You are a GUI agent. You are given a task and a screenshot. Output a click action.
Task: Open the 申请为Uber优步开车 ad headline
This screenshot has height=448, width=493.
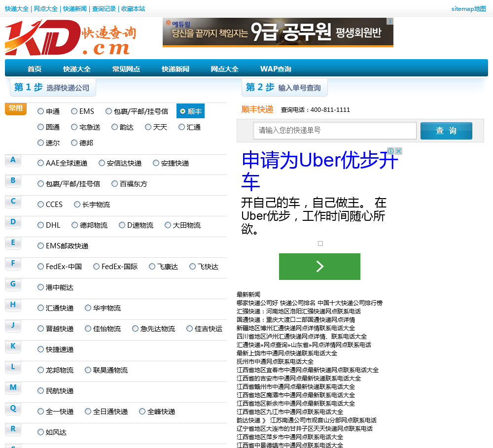[319, 171]
